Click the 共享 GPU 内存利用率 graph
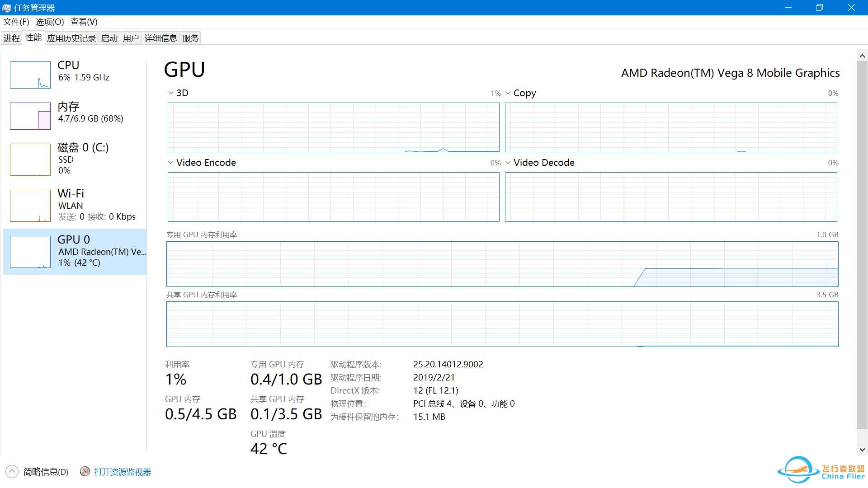The image size is (868, 488). point(502,324)
